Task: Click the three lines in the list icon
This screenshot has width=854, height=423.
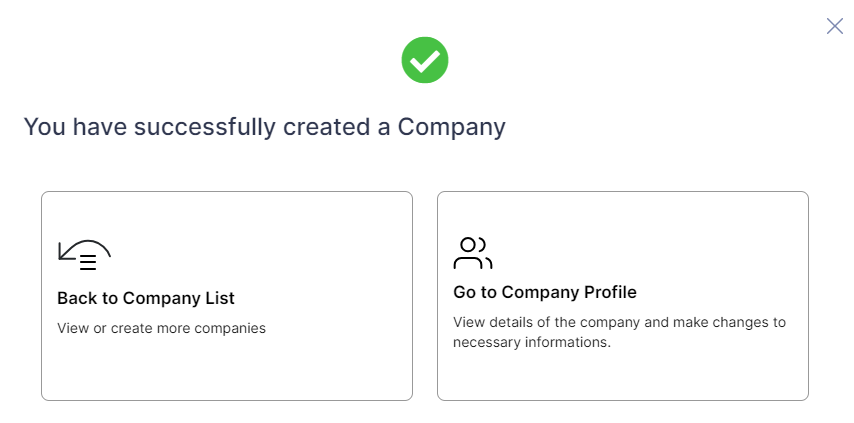Action: pos(88,262)
